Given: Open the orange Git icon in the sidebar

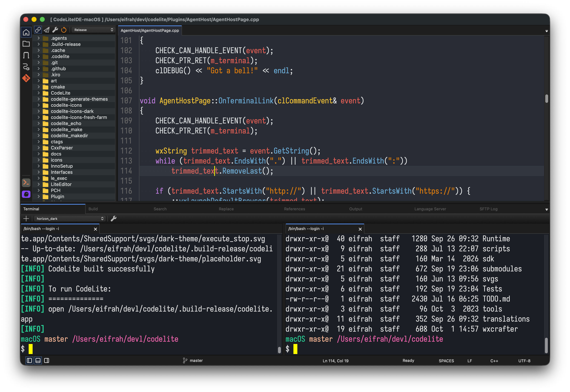Looking at the screenshot, I should [x=26, y=78].
